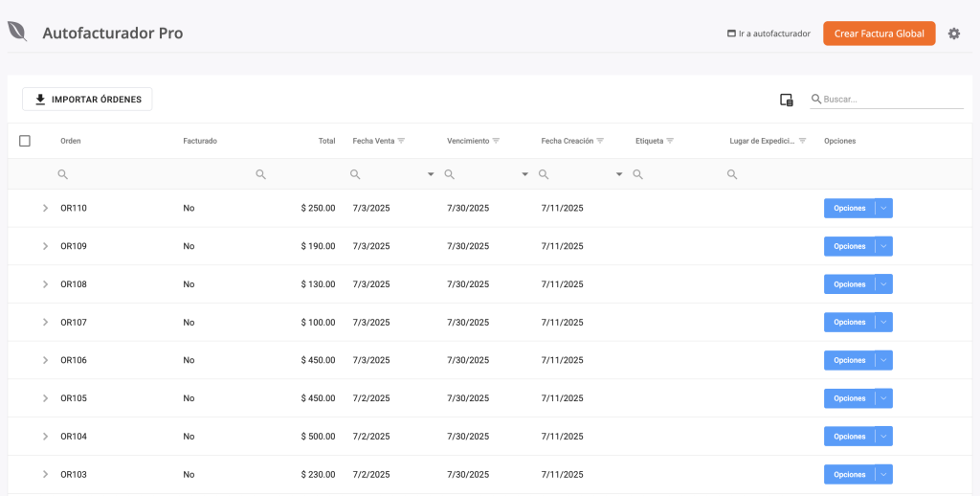Expand order OR105 row
980x496 pixels.
tap(45, 398)
